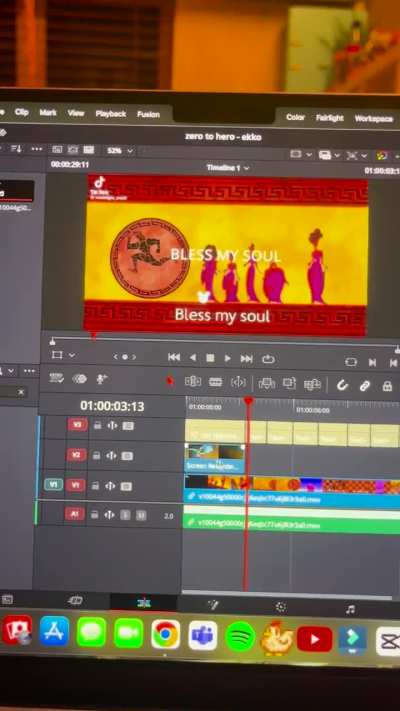Click the color scopes icon at top right
400x711 pixels.
tap(382, 156)
